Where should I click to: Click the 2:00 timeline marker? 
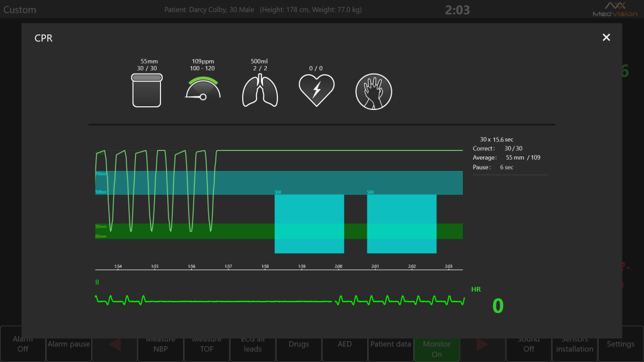338,266
